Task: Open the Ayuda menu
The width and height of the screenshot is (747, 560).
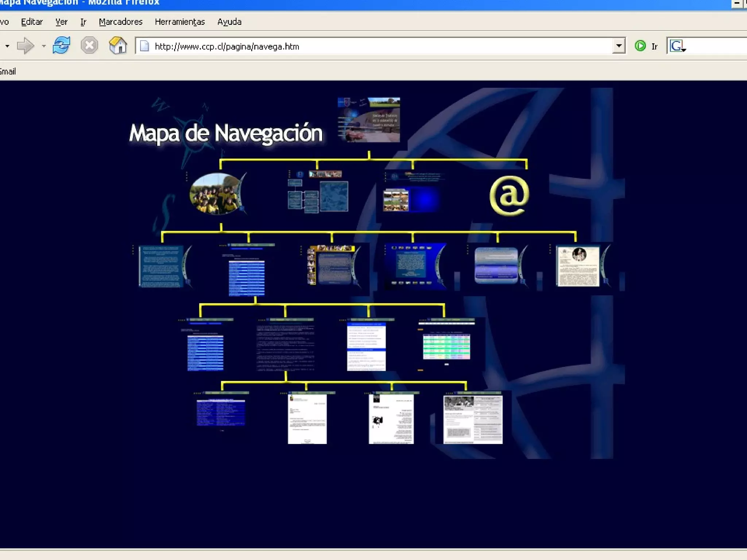Action: pos(229,22)
